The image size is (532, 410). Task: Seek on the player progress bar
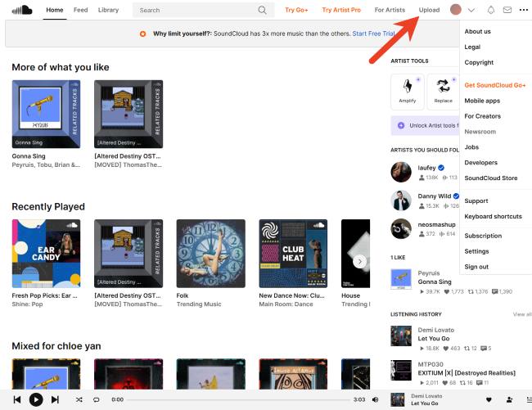(238, 400)
